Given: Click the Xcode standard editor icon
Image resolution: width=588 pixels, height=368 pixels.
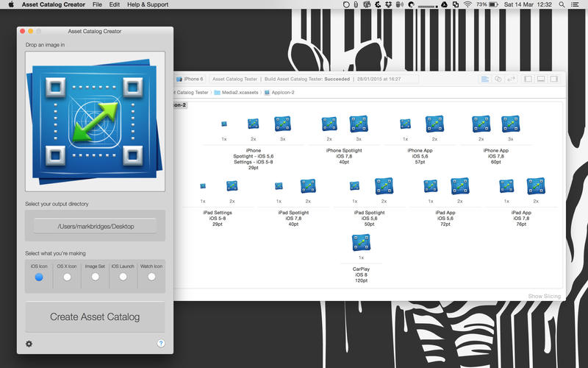Looking at the screenshot, I should point(485,79).
